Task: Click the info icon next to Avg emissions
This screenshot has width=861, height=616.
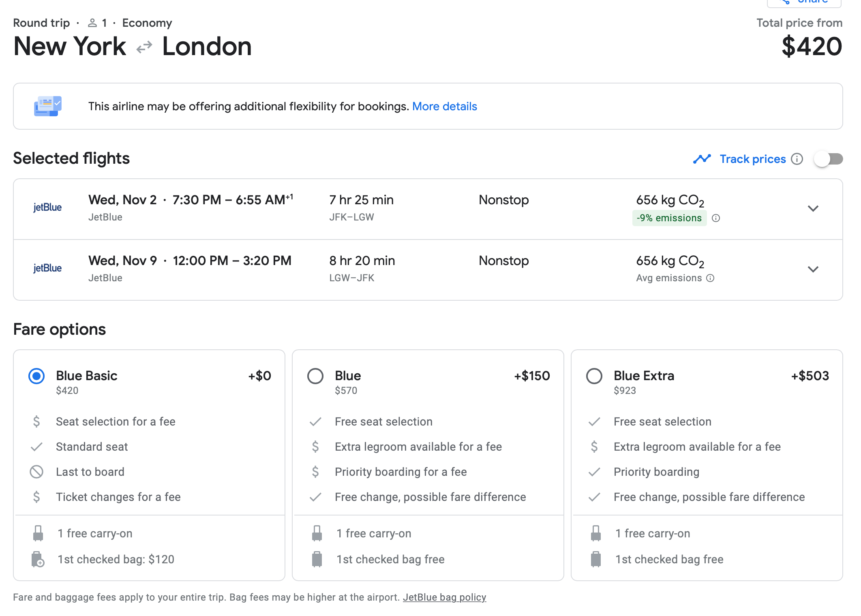Action: (x=710, y=278)
